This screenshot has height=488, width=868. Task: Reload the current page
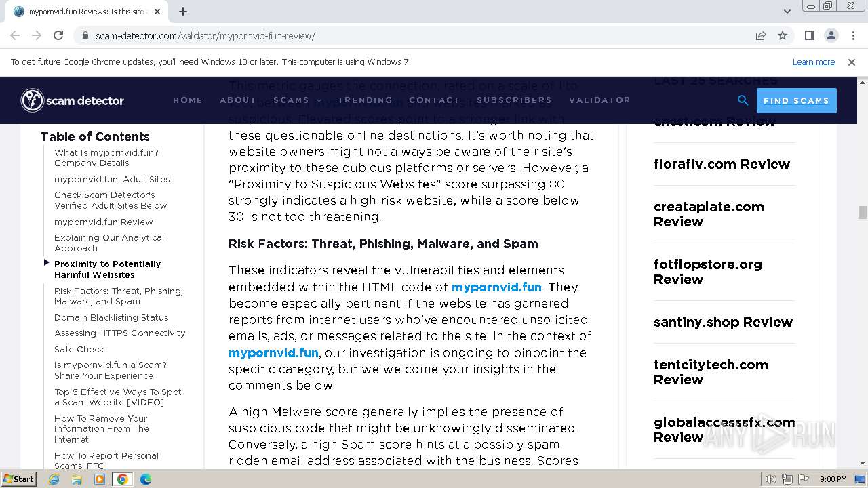pyautogui.click(x=58, y=35)
